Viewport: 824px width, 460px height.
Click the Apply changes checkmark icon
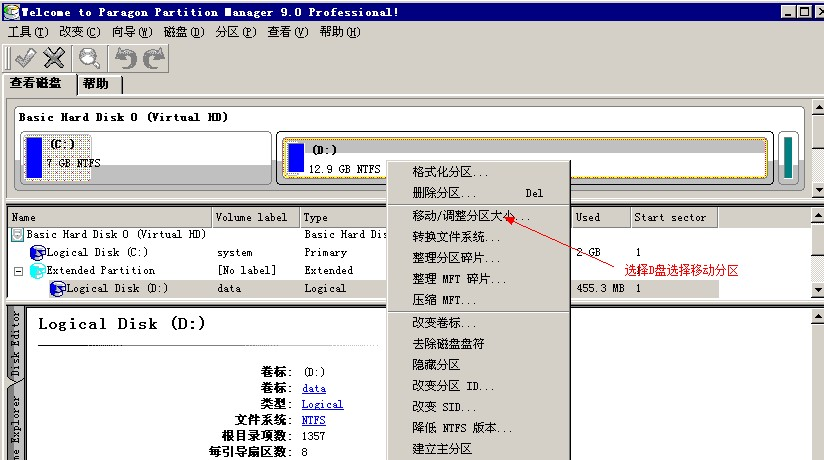click(23, 59)
